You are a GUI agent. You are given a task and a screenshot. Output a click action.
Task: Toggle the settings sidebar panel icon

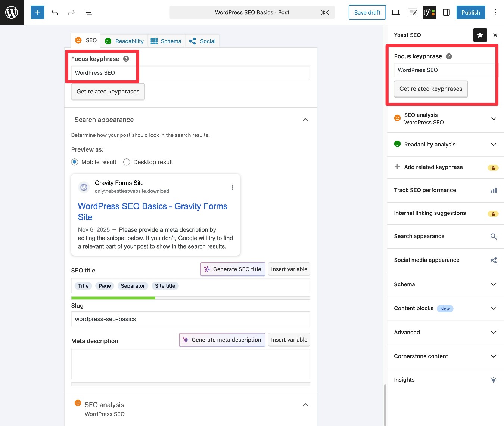pyautogui.click(x=446, y=12)
